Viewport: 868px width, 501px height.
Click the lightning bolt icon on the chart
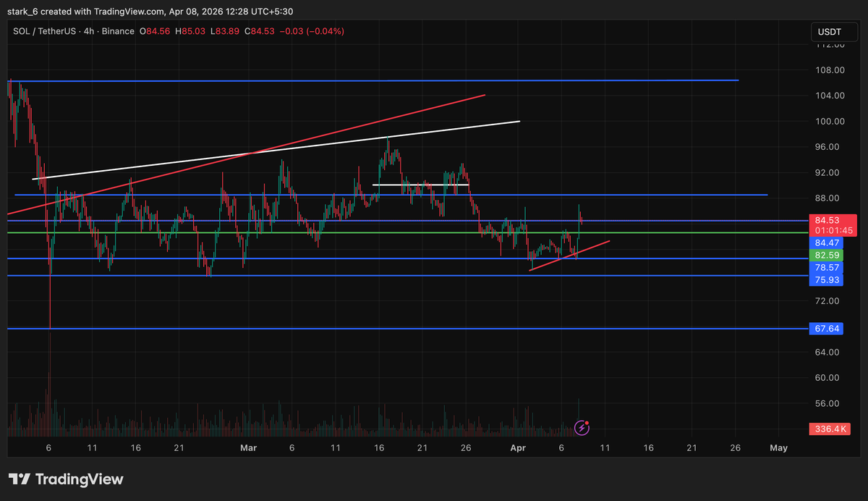pos(582,428)
